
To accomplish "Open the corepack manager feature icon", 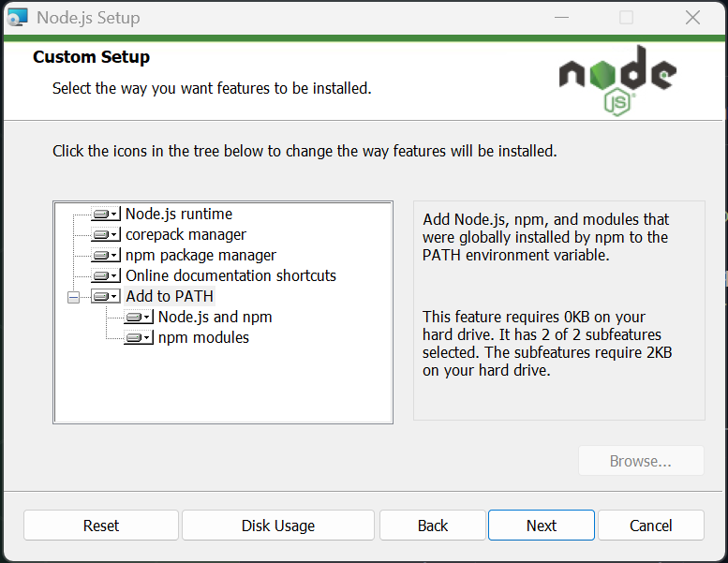I will point(105,234).
